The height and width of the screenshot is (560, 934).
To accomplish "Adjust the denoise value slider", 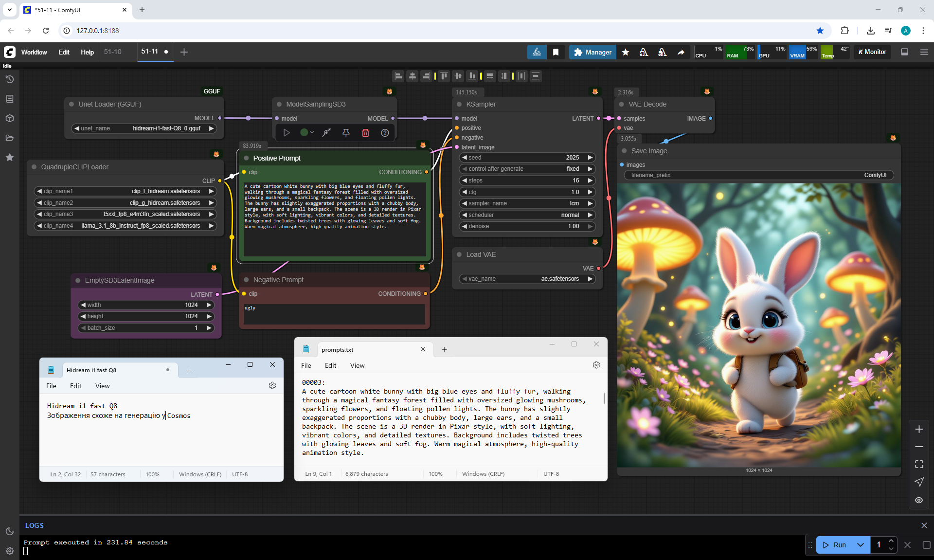I will [x=527, y=226].
